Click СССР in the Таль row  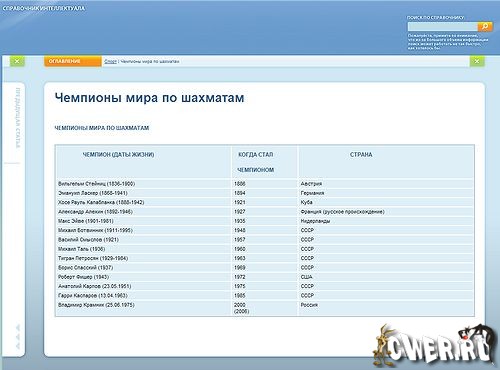tap(307, 249)
